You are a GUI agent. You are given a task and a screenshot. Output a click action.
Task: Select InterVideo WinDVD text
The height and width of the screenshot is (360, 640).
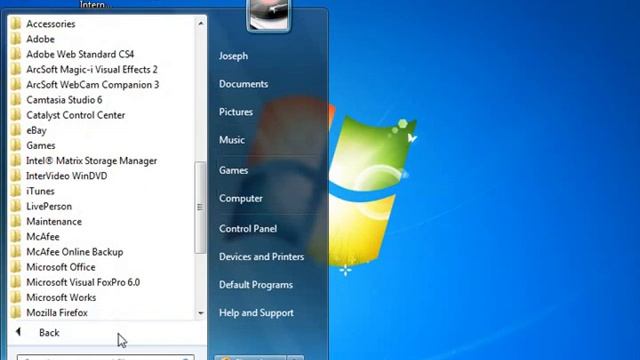[67, 176]
